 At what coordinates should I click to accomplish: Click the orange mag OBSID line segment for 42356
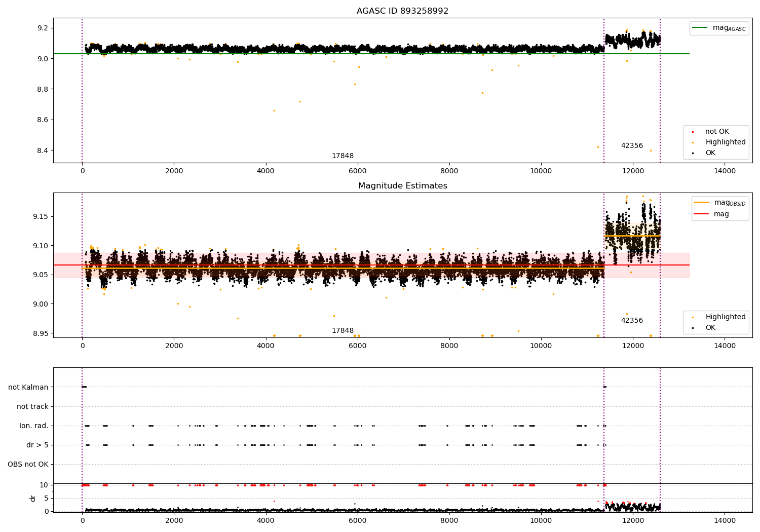(x=632, y=236)
